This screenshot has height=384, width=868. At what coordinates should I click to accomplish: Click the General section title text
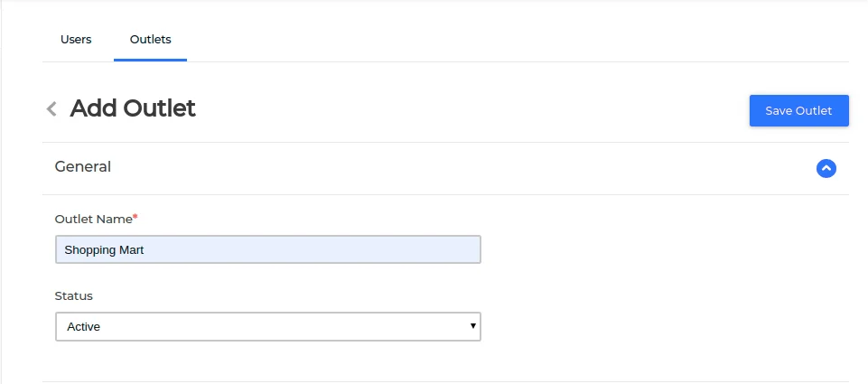tap(82, 167)
